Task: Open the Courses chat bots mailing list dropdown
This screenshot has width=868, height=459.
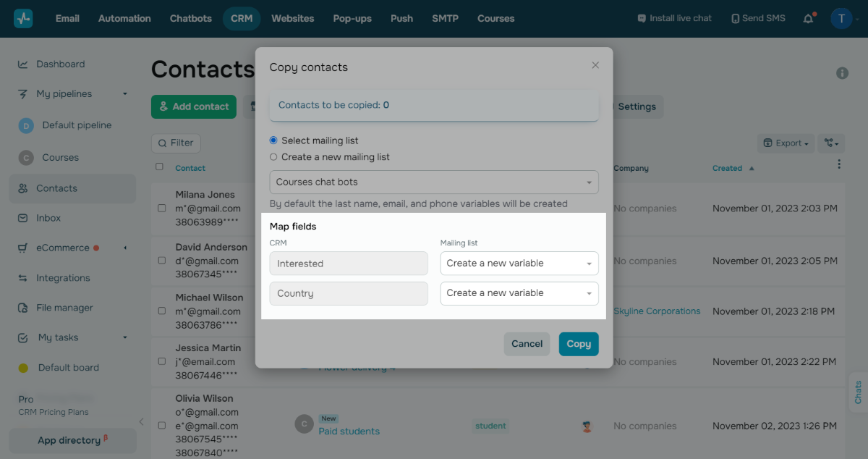Action: click(x=434, y=182)
